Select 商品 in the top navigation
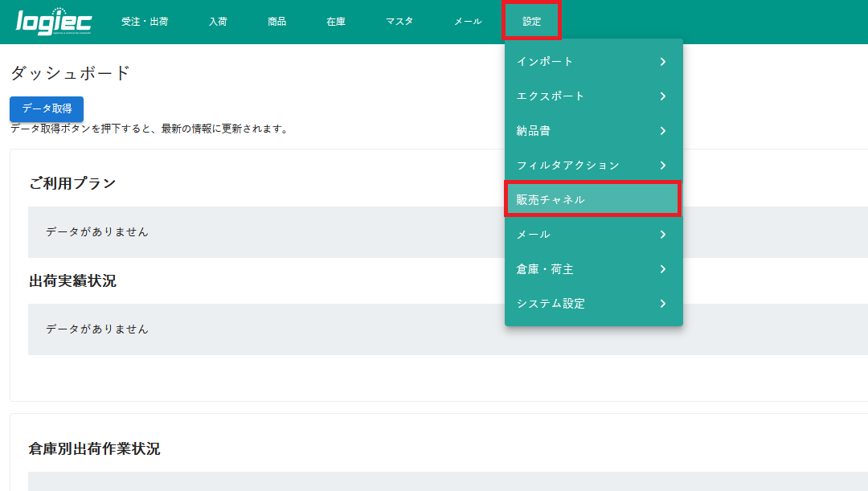 point(276,22)
